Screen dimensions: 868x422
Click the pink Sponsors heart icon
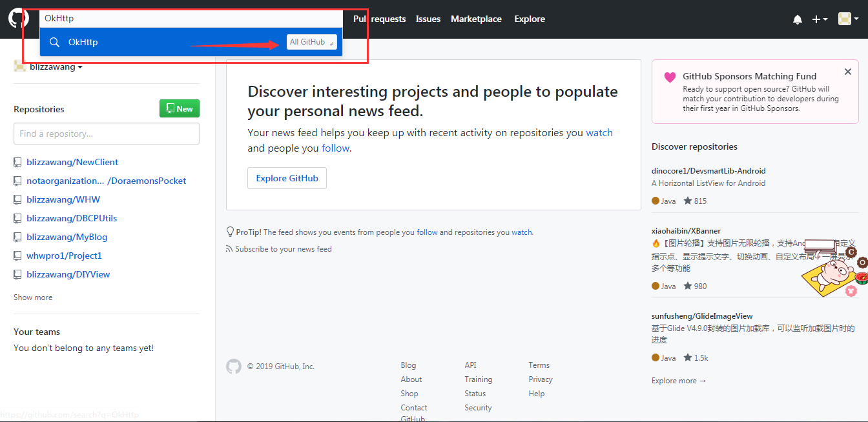(670, 77)
